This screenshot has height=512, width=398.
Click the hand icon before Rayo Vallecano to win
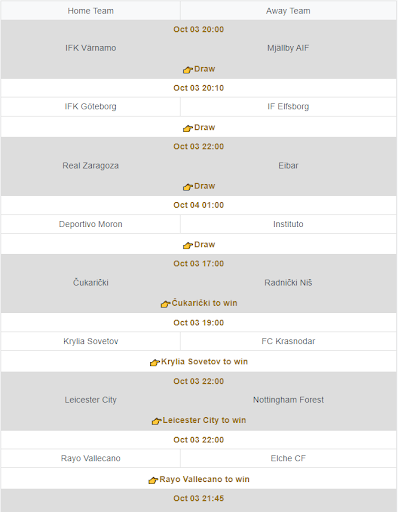153,480
